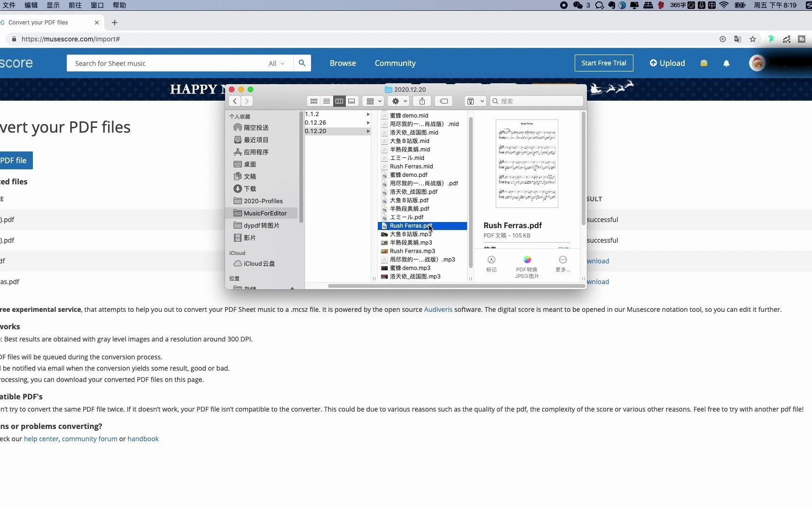This screenshot has height=508, width=812.
Task: Open Community in MuseScore navigation
Action: coord(395,63)
